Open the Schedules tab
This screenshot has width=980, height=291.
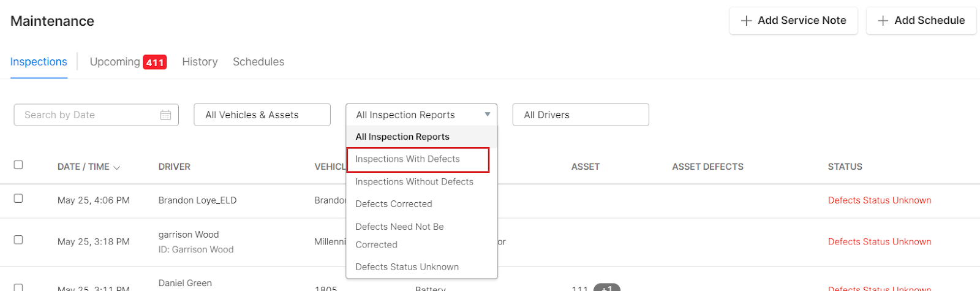(258, 62)
